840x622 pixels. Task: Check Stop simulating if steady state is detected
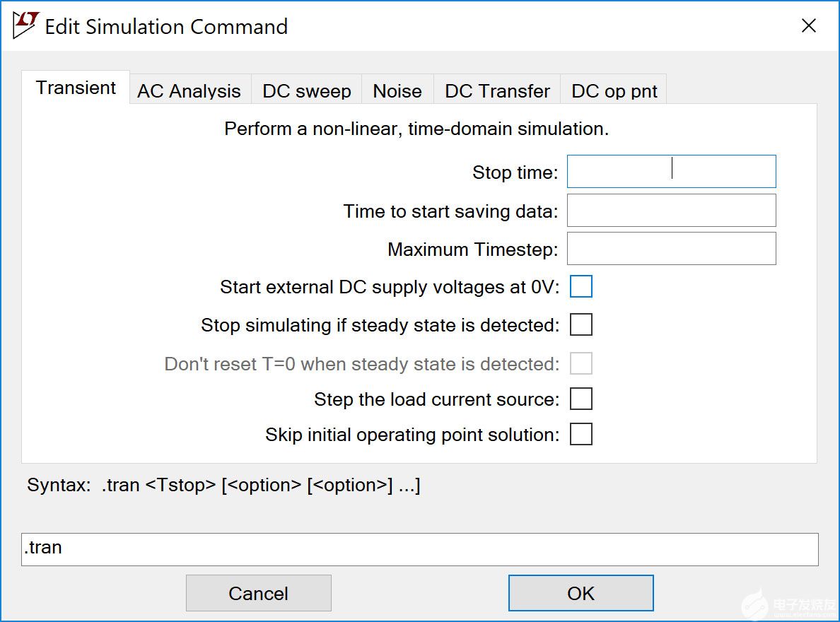coord(581,325)
